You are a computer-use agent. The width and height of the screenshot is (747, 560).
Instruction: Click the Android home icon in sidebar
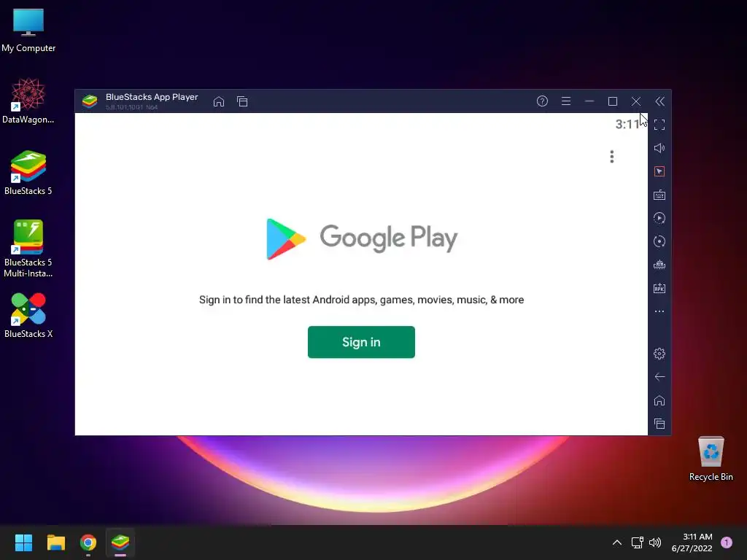(659, 400)
